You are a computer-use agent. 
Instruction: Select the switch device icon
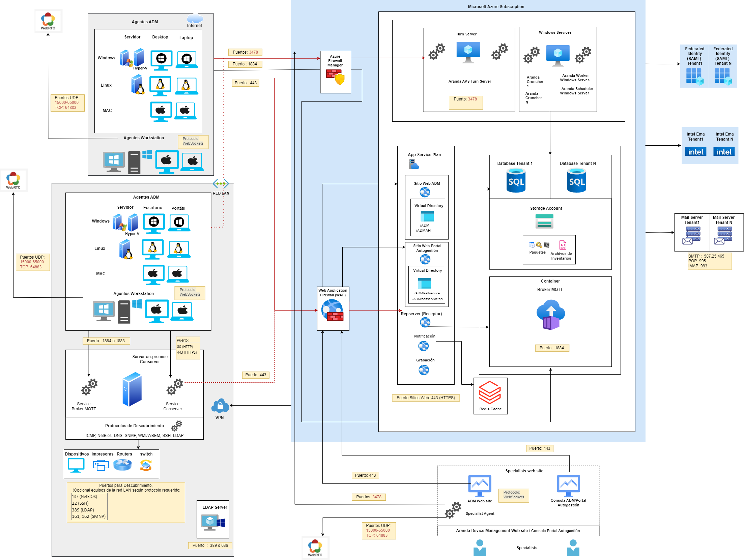pos(146,465)
